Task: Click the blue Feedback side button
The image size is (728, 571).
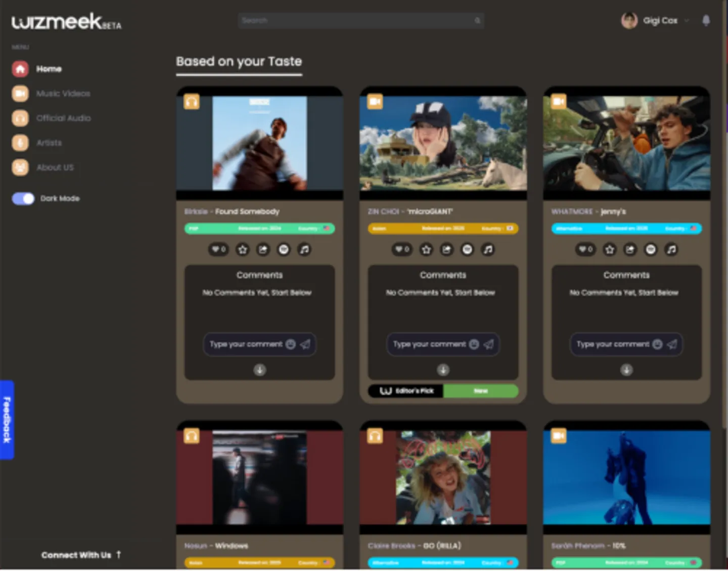Action: [7, 420]
